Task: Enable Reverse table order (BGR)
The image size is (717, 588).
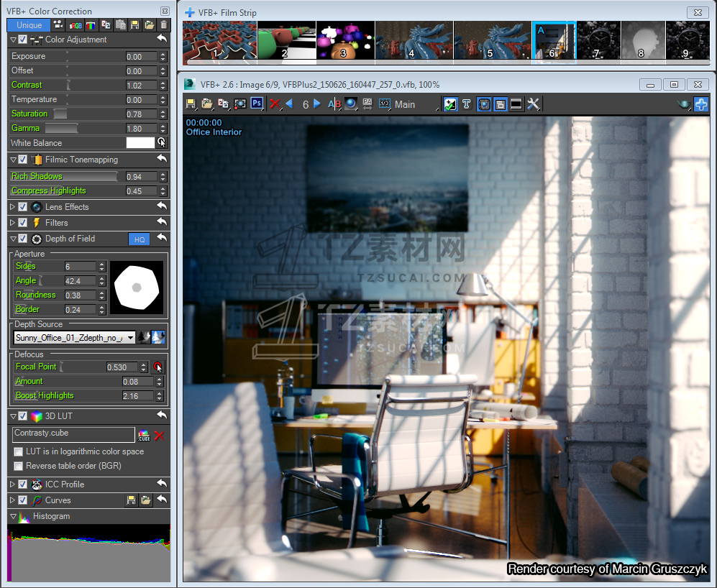Action: pos(18,466)
